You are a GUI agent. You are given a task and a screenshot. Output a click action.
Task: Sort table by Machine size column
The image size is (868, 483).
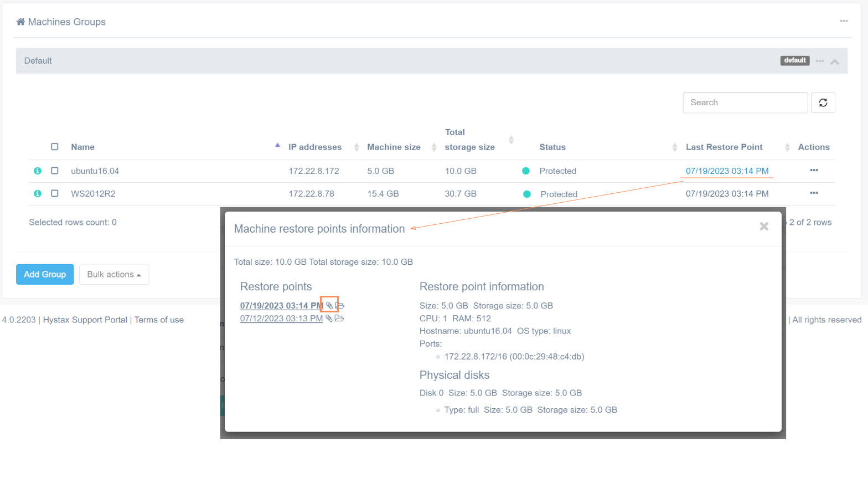394,147
